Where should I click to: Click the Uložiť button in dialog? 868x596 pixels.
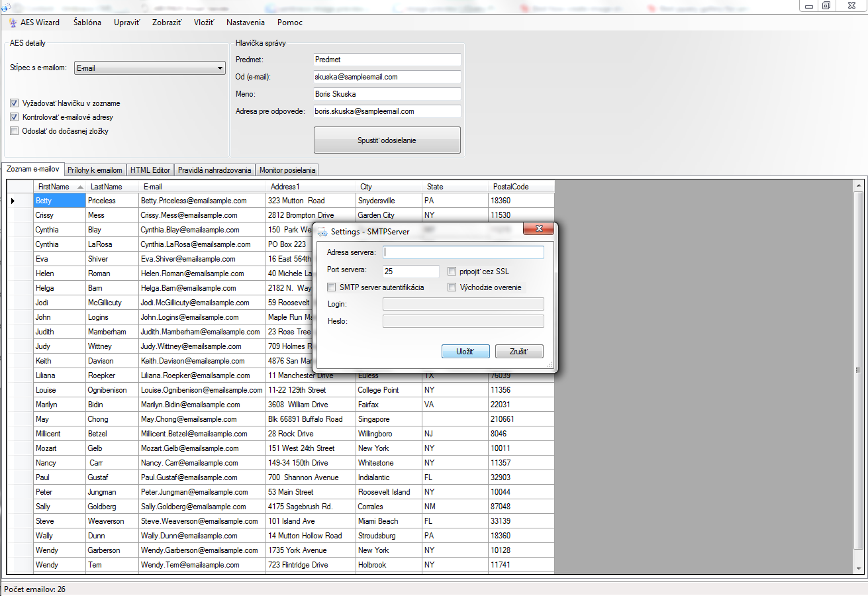pyautogui.click(x=465, y=352)
